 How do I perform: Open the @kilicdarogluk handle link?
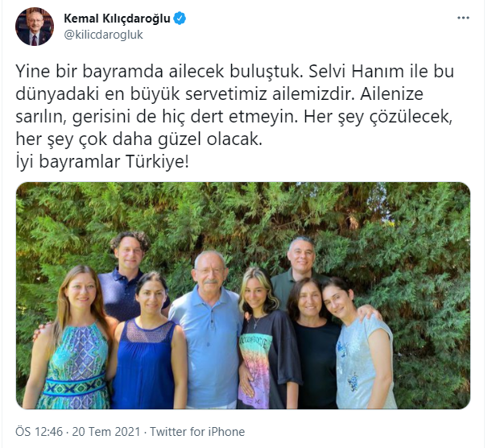[103, 35]
